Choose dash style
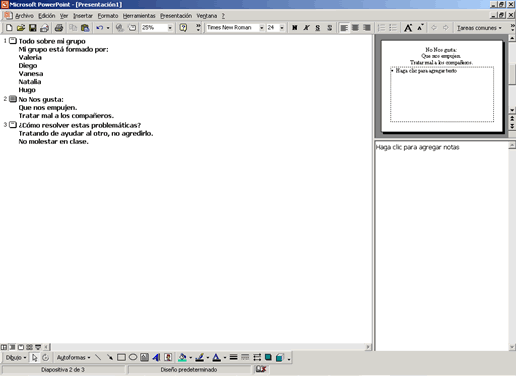The width and height of the screenshot is (517, 377). tap(245, 358)
